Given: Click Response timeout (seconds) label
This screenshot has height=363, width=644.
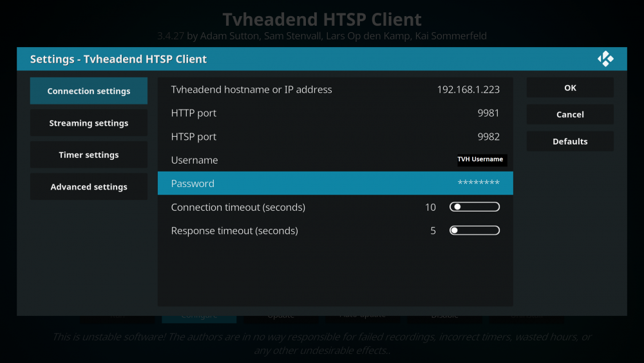Looking at the screenshot, I should pyautogui.click(x=234, y=231).
